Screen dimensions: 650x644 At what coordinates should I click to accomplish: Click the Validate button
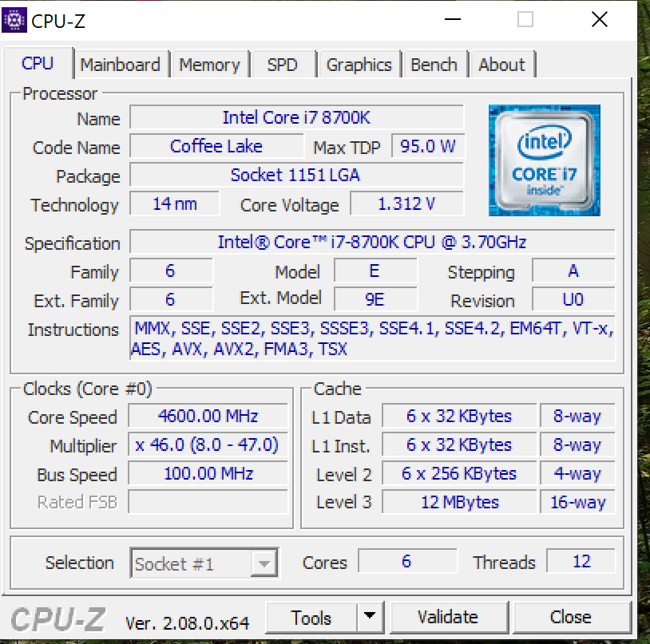pyautogui.click(x=448, y=617)
